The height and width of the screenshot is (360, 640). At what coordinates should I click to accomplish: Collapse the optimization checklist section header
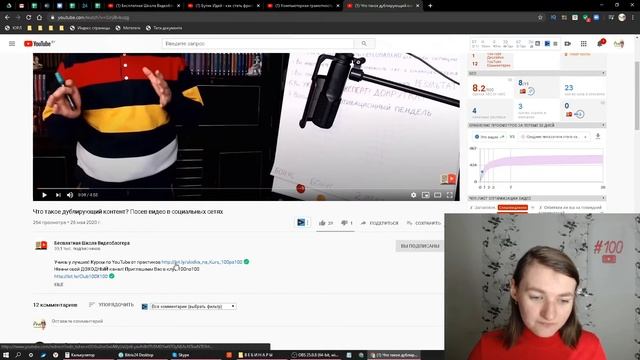click(x=536, y=198)
